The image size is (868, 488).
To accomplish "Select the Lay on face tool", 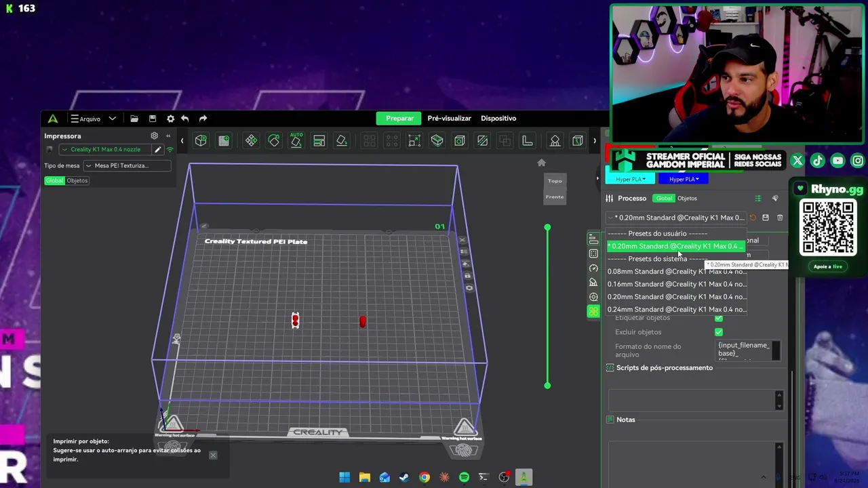I will tap(342, 140).
